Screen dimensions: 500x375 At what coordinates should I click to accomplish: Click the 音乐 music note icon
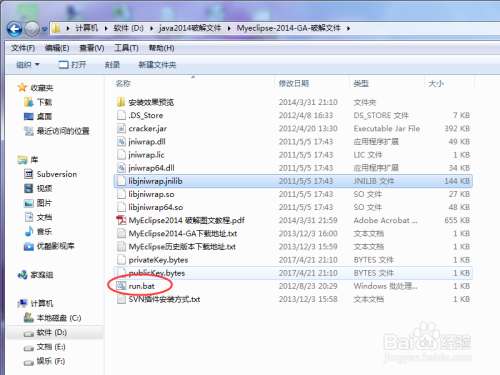click(29, 231)
